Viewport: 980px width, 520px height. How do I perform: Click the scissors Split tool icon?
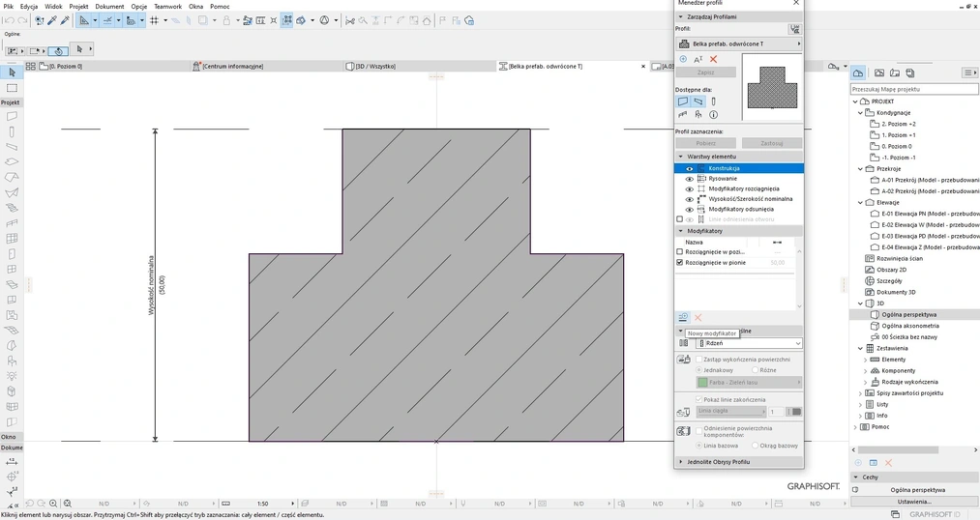(350, 20)
